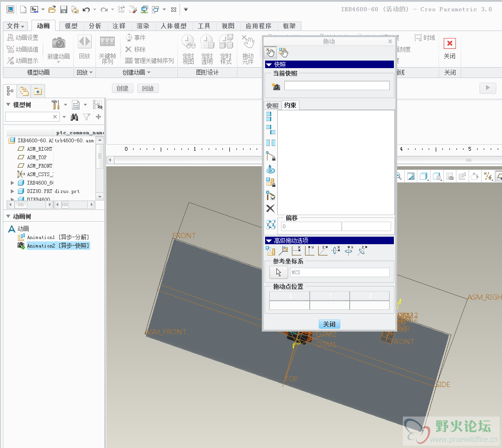This screenshot has height=448, width=502.
Task: Collapse the 模型树 panel
Action: pos(8,105)
